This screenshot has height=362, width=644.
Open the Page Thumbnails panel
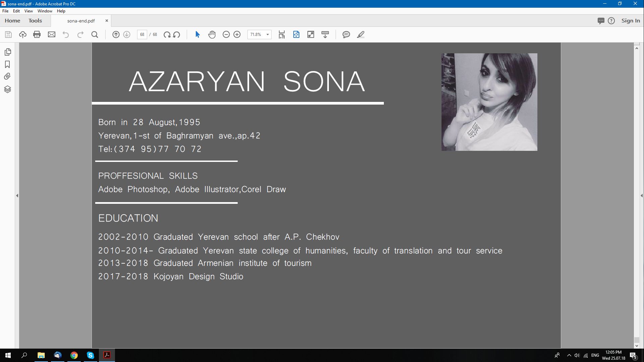tap(7, 52)
